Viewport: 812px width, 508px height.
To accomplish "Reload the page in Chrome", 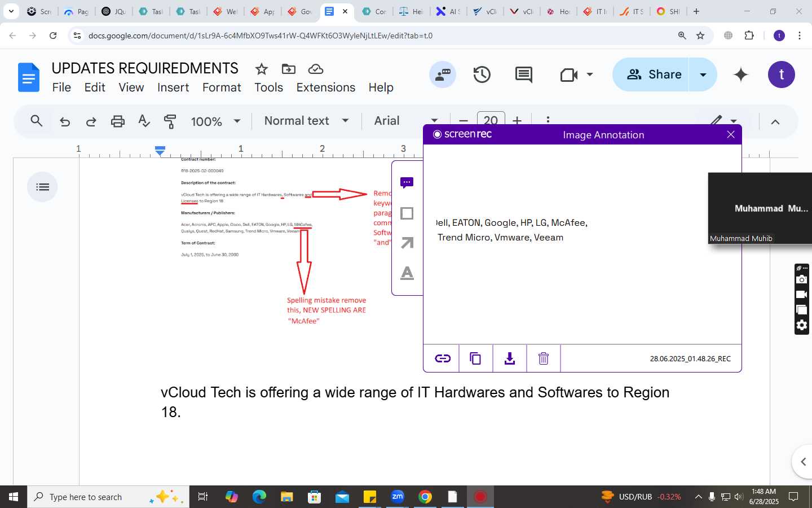I will point(53,36).
